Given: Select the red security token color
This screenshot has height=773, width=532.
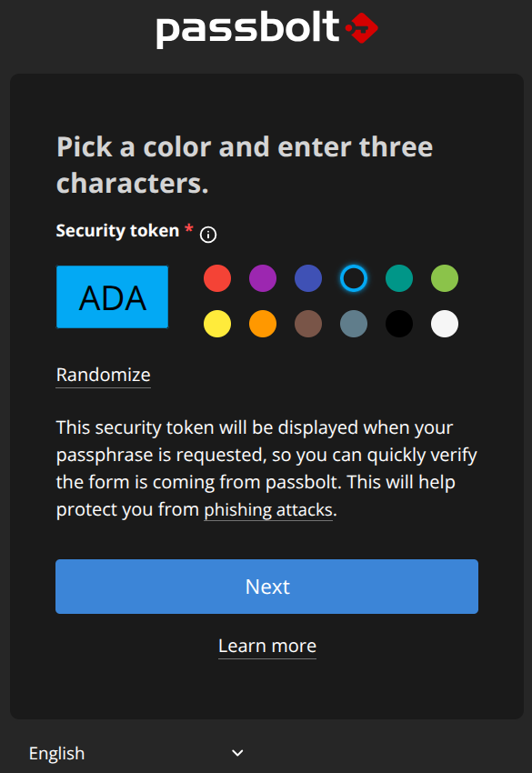Looking at the screenshot, I should pyautogui.click(x=217, y=278).
